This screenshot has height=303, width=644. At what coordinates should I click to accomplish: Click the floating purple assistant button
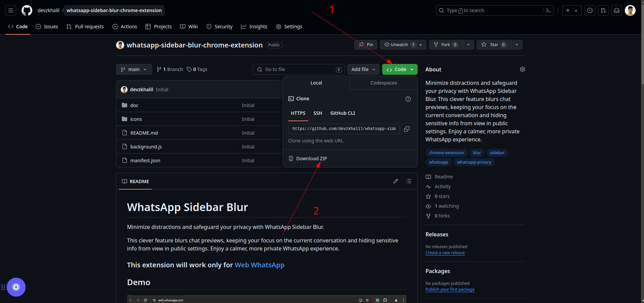16,287
